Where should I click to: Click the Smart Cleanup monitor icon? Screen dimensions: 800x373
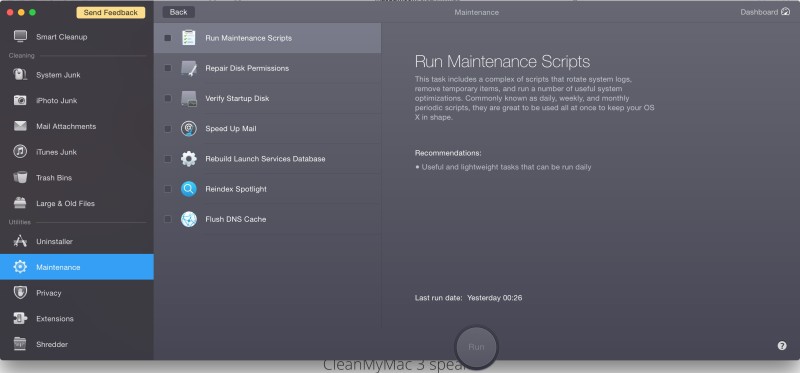tap(20, 36)
